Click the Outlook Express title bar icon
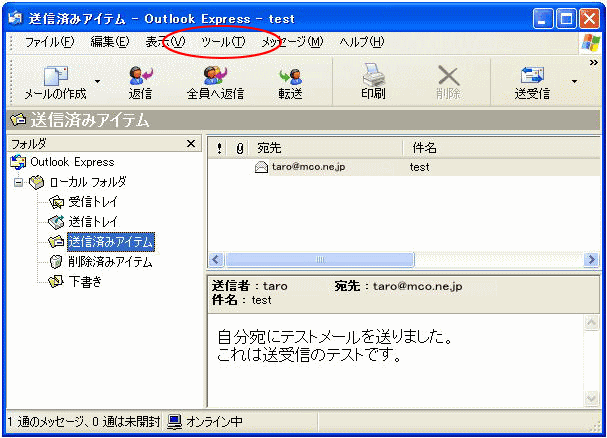 pos(16,18)
